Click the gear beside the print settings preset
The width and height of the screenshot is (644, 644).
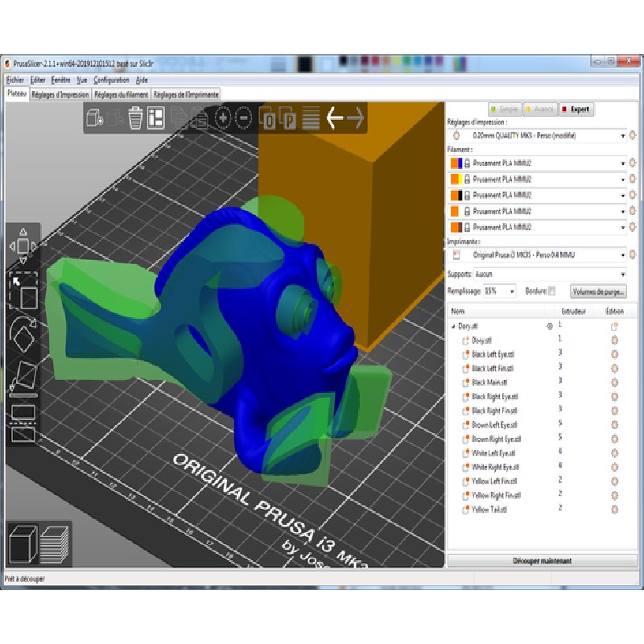[633, 135]
